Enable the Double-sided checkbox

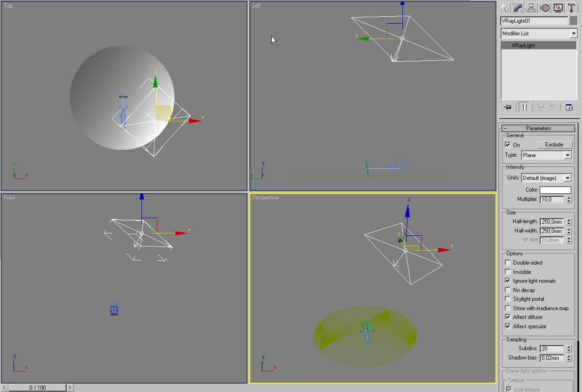tap(508, 263)
